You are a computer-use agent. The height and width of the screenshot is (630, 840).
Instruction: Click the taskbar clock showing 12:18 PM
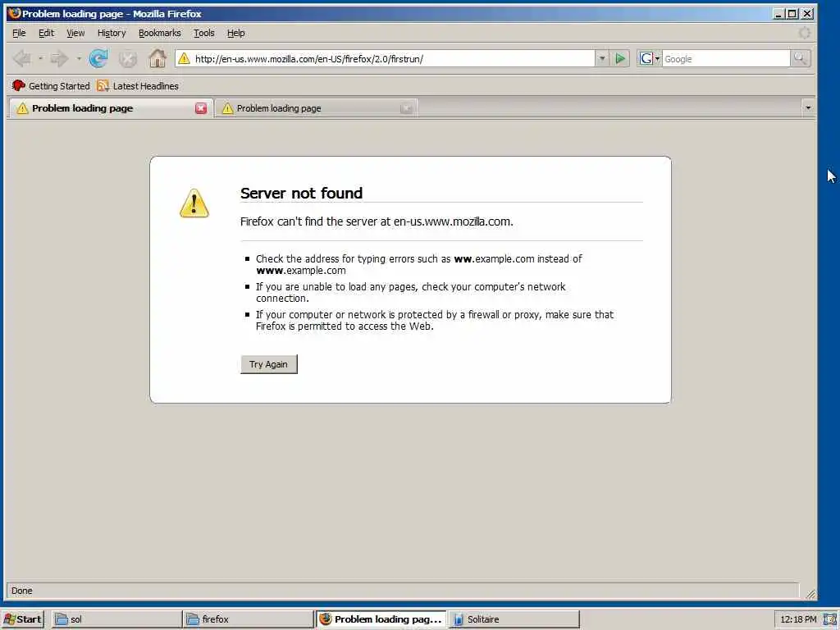pos(798,619)
